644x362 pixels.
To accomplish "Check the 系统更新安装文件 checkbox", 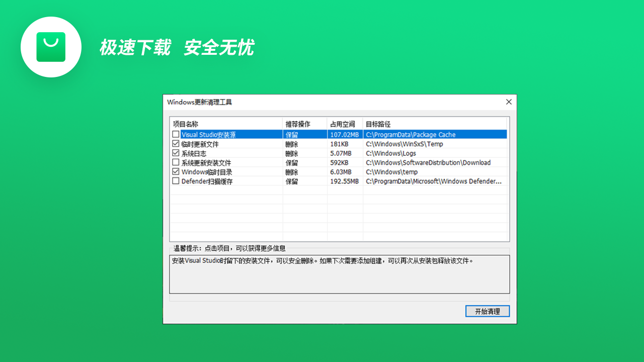I will coord(176,162).
